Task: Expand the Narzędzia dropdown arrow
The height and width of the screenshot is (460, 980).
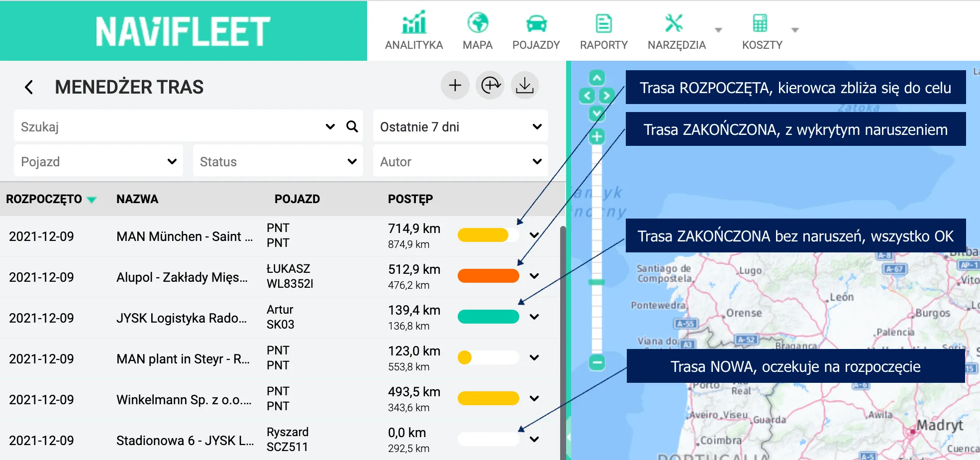Action: coord(718,30)
